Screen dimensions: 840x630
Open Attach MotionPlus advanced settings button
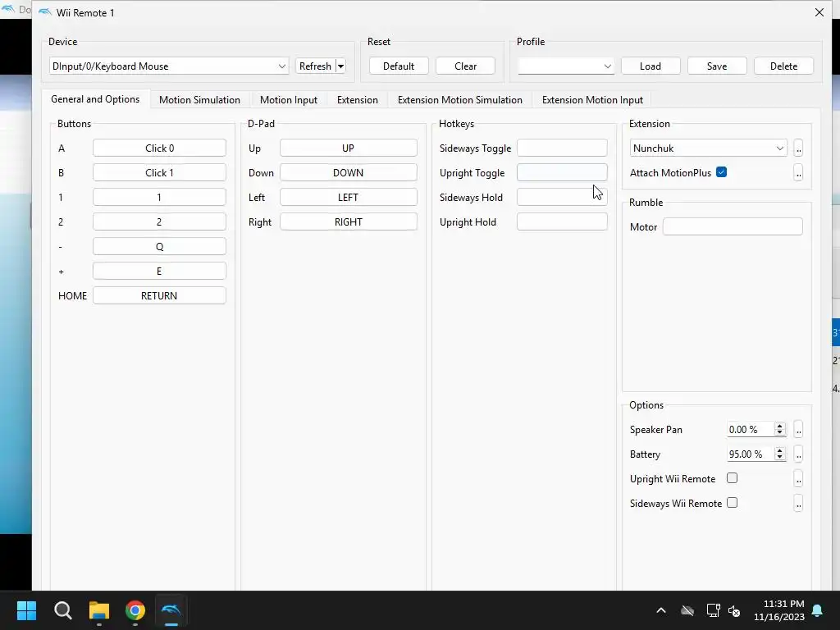tap(798, 172)
